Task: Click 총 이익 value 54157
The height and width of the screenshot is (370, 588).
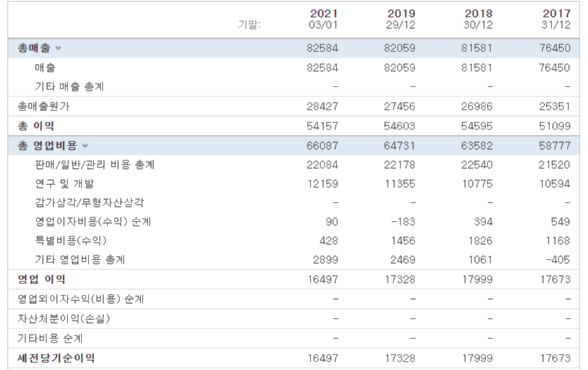Action: [322, 126]
